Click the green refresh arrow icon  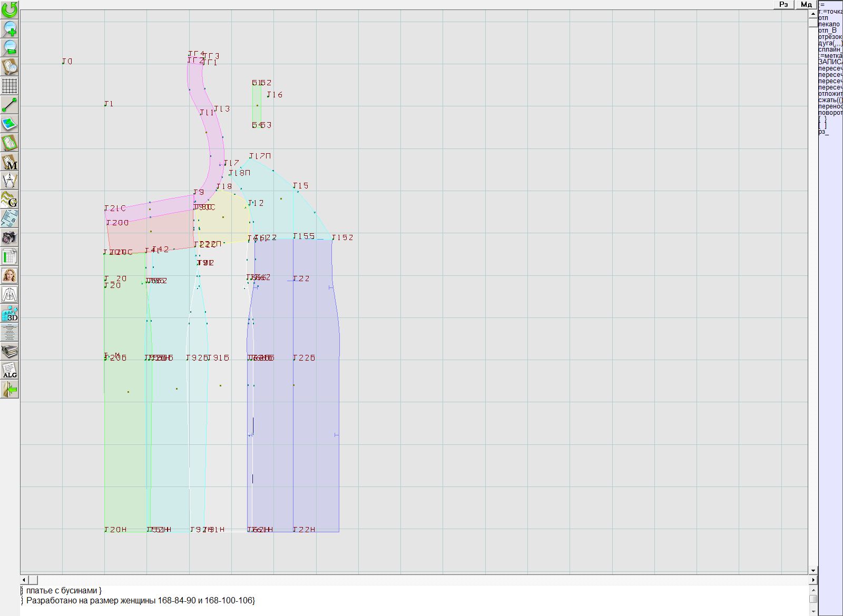click(x=9, y=9)
